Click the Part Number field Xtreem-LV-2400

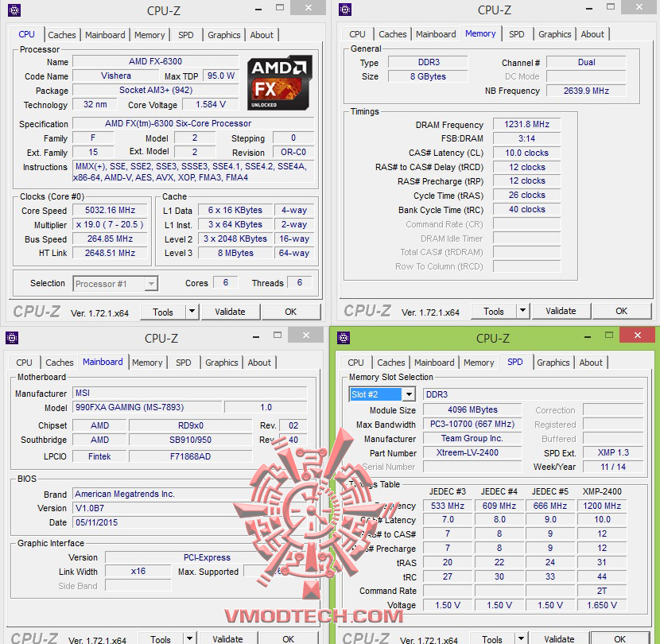472,452
